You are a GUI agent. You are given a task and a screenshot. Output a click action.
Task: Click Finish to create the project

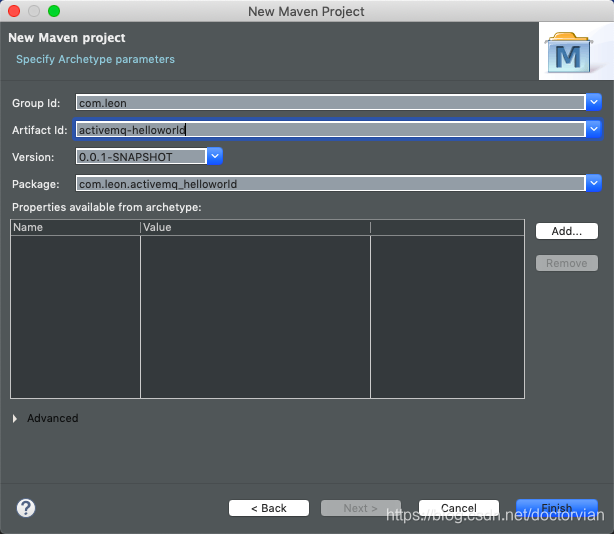[557, 508]
